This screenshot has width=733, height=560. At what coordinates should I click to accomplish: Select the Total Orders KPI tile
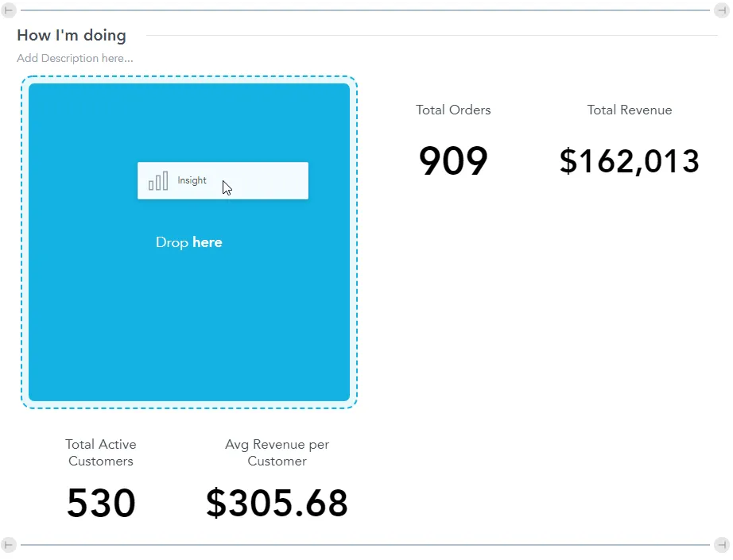coord(453,110)
